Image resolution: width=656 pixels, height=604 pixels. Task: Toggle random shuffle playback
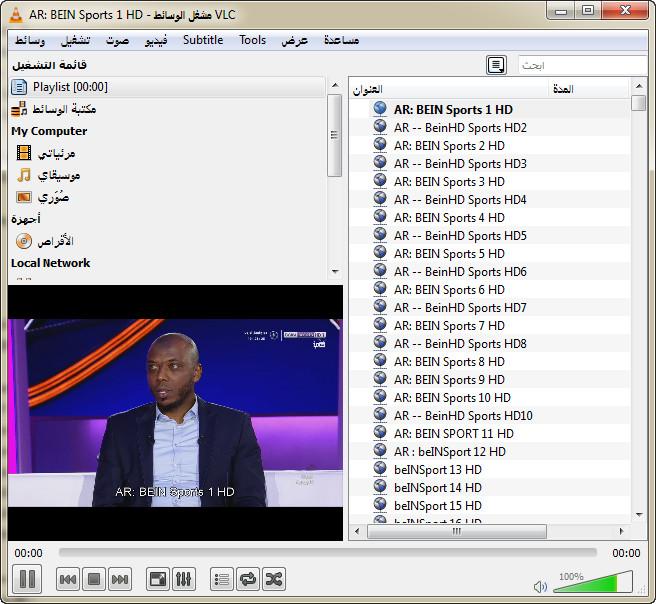[x=274, y=579]
